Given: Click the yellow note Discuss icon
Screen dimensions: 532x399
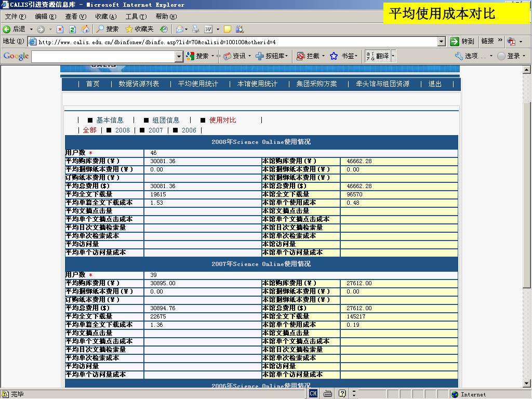Looking at the screenshot, I should (x=228, y=30).
